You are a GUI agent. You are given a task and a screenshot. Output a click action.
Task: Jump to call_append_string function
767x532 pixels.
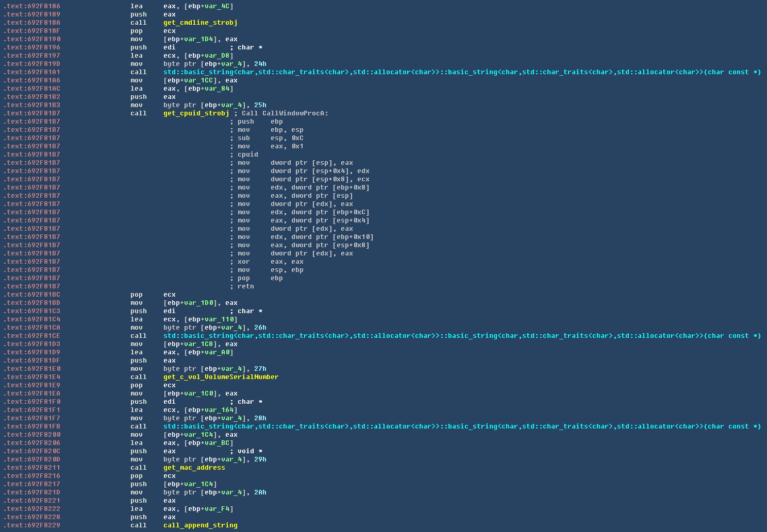tap(200, 525)
